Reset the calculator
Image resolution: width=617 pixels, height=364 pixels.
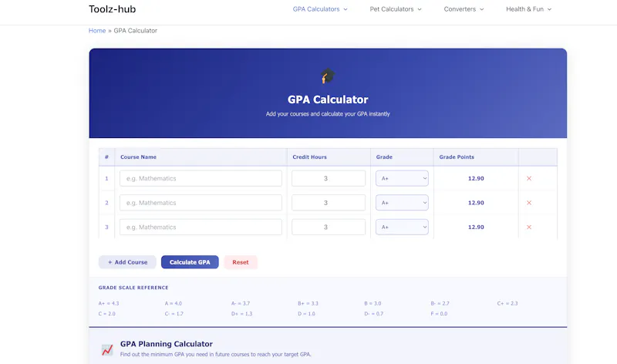click(241, 262)
